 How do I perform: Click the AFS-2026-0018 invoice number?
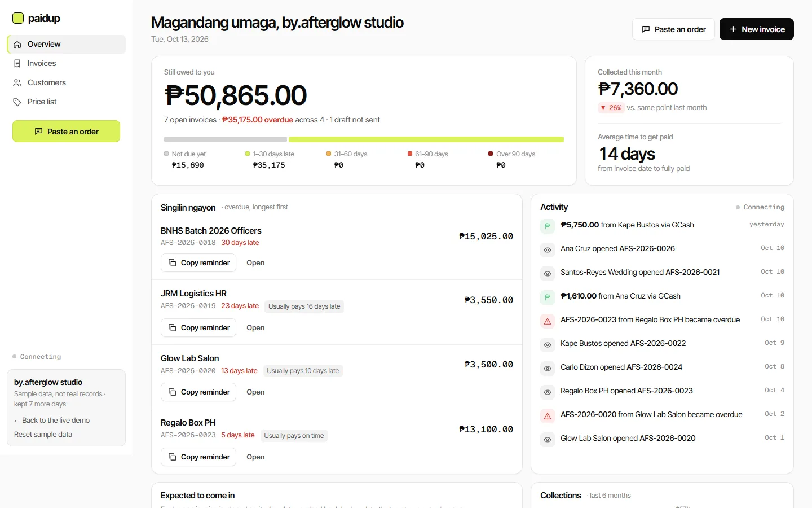(x=188, y=243)
